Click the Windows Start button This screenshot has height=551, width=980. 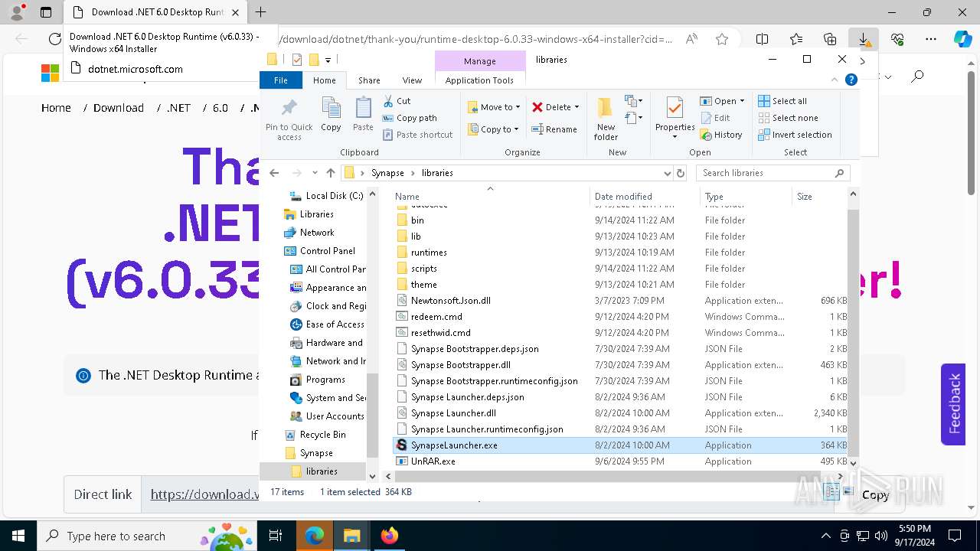tap(18, 536)
